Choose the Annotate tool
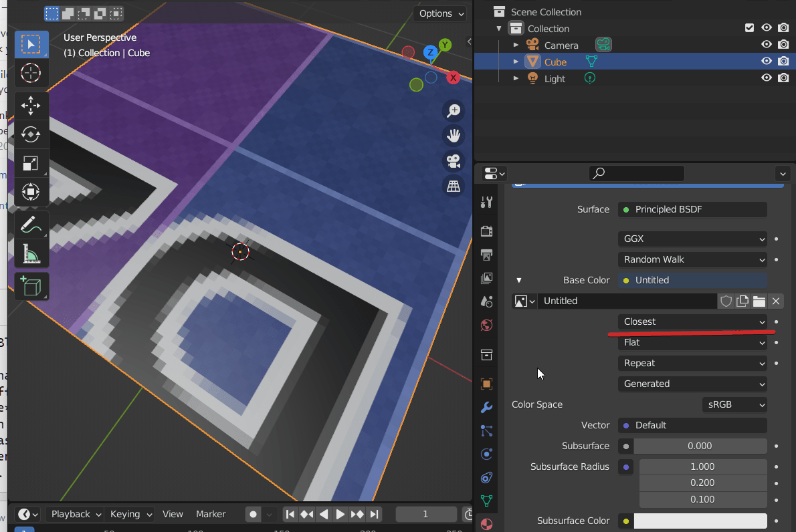The width and height of the screenshot is (796, 532). pyautogui.click(x=31, y=225)
